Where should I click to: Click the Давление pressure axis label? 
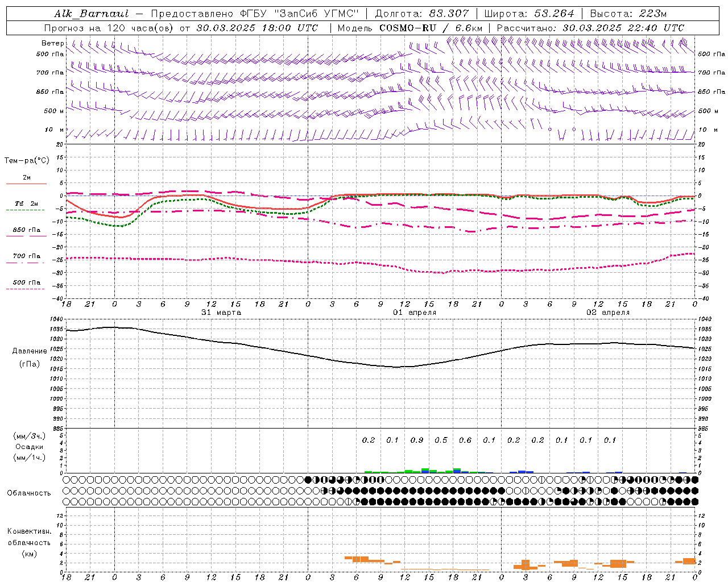pos(30,351)
